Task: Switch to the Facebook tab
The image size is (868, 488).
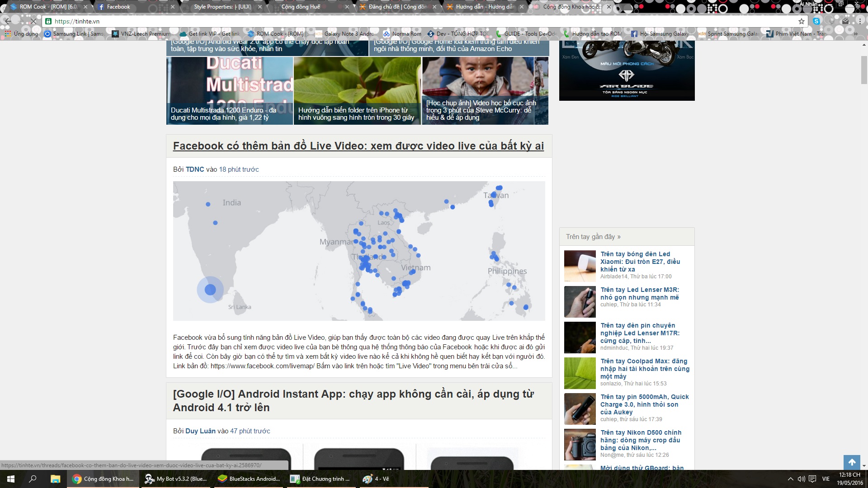Action: 118,7
